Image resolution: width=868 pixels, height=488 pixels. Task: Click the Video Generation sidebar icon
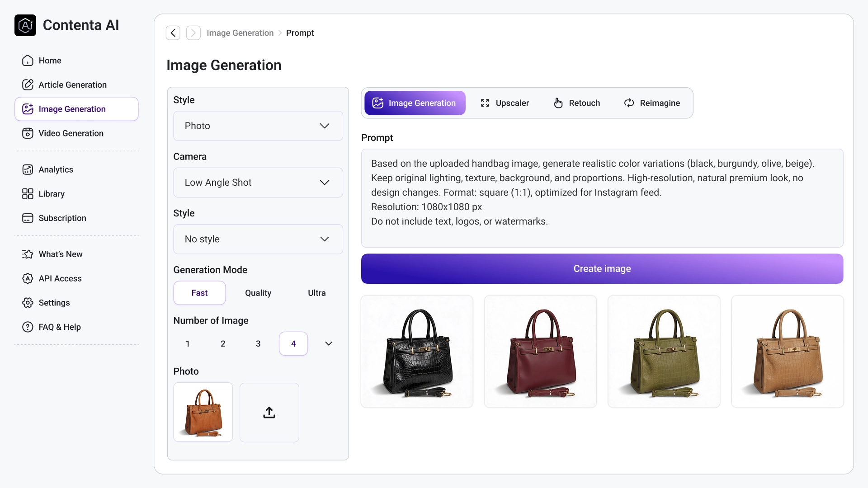pyautogui.click(x=28, y=133)
